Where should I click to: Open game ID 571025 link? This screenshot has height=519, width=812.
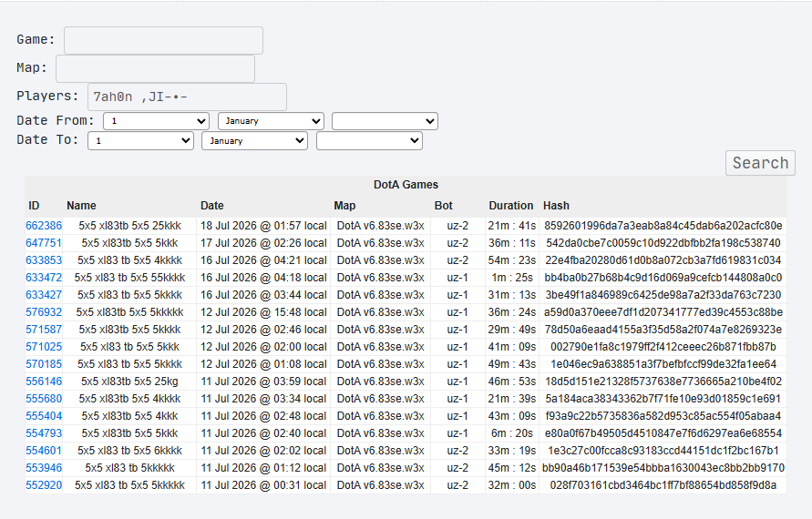click(44, 347)
